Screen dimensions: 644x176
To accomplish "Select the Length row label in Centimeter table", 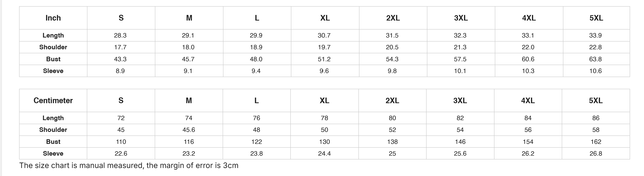I will [53, 118].
